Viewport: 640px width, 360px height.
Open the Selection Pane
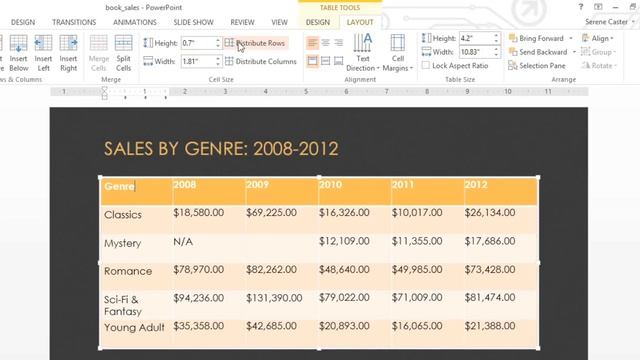coord(537,65)
